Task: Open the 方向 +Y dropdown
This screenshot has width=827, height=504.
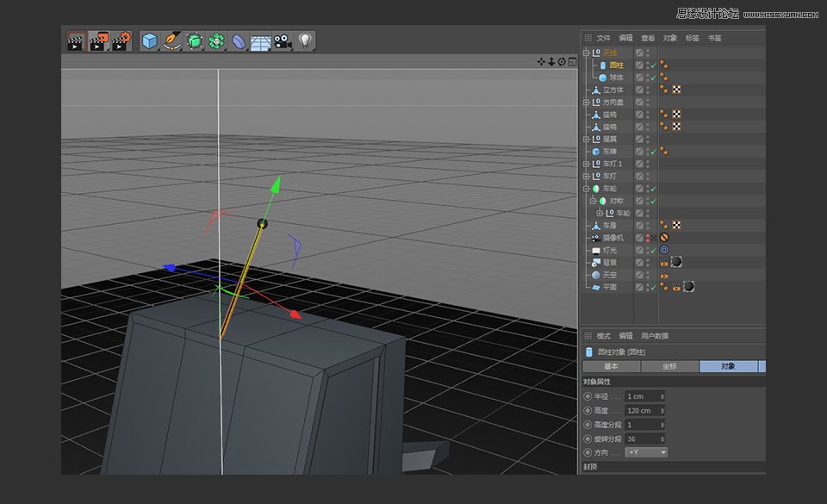Action: (x=646, y=451)
